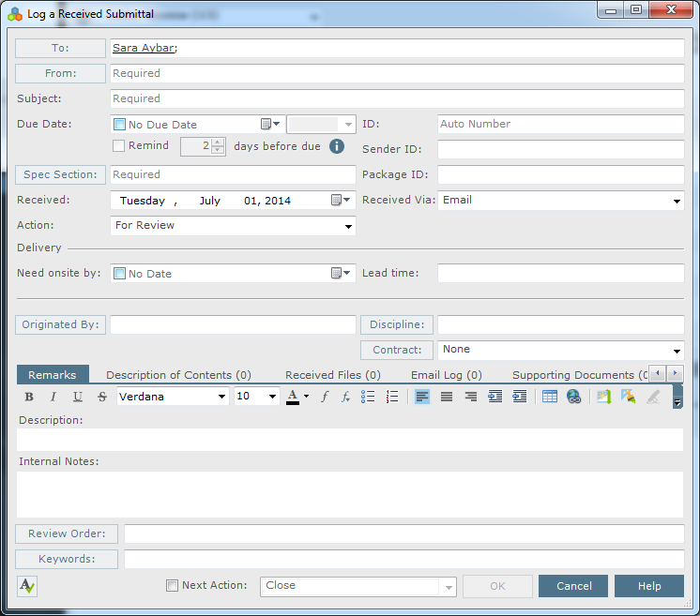Toggle bold formatting in Remarks toolbar
Screen dimensions: 700x616
click(29, 397)
